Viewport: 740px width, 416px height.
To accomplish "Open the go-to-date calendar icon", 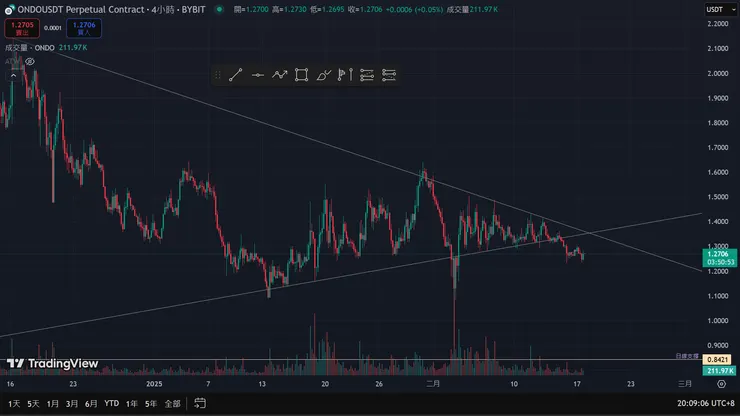I will [x=200, y=403].
